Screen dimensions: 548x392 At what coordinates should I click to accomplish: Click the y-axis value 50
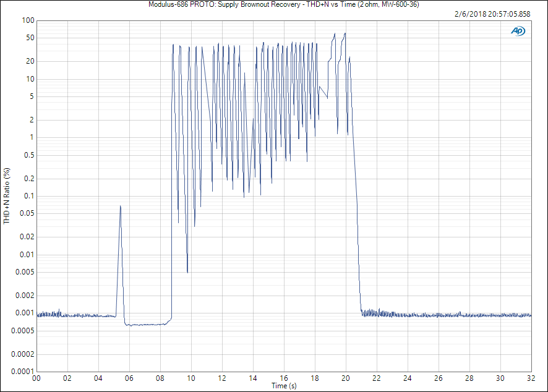[x=30, y=38]
